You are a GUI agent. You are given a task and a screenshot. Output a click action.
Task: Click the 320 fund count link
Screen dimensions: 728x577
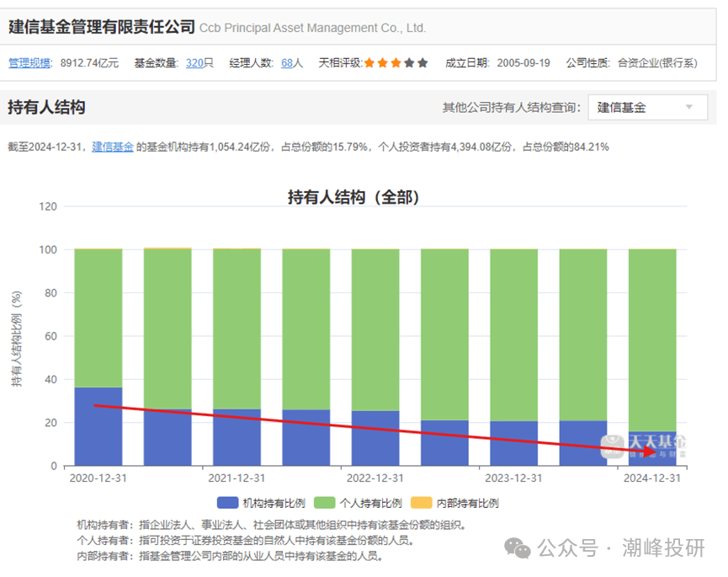point(194,62)
